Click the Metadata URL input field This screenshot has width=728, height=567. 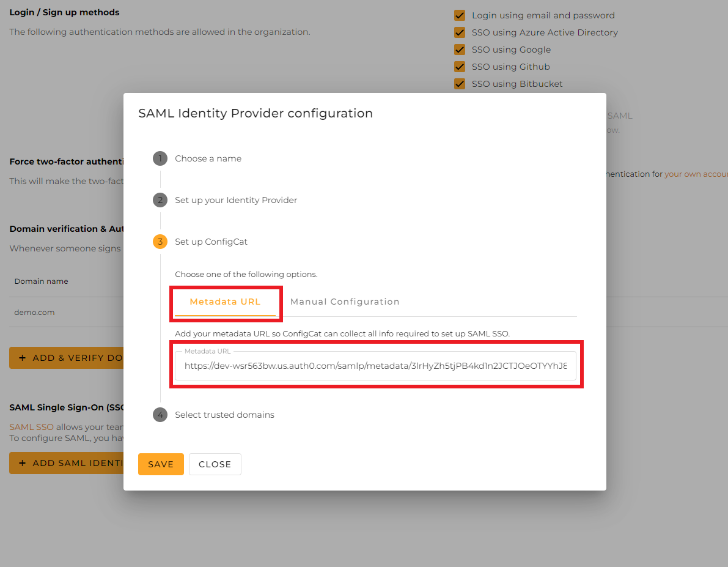point(375,366)
